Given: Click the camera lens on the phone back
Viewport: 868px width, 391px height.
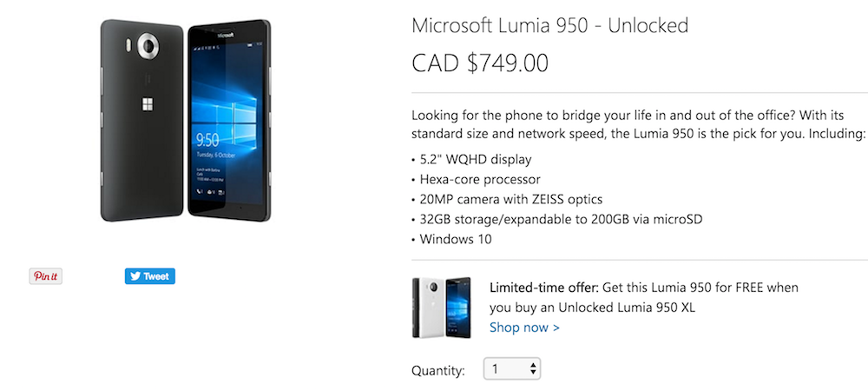Looking at the screenshot, I should click(144, 45).
